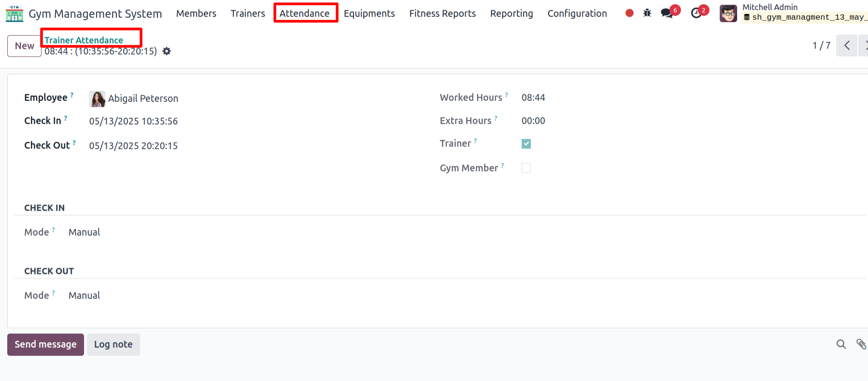Click the Gym Member help question mark
This screenshot has width=868, height=381.
click(502, 165)
